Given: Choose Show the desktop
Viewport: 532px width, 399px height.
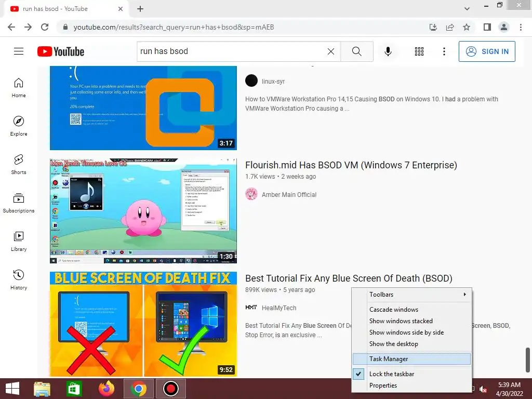Looking at the screenshot, I should click(x=411, y=344).
